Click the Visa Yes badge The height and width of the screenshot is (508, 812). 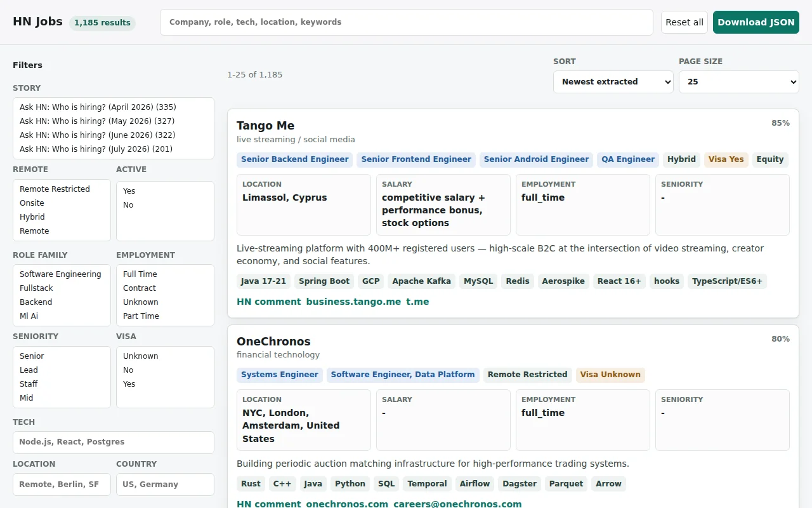point(726,159)
